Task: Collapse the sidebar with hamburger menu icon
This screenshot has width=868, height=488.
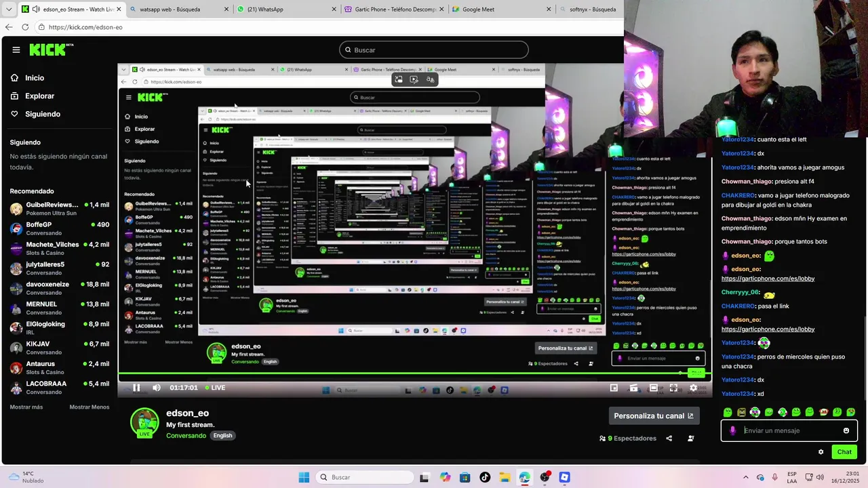Action: pos(16,49)
